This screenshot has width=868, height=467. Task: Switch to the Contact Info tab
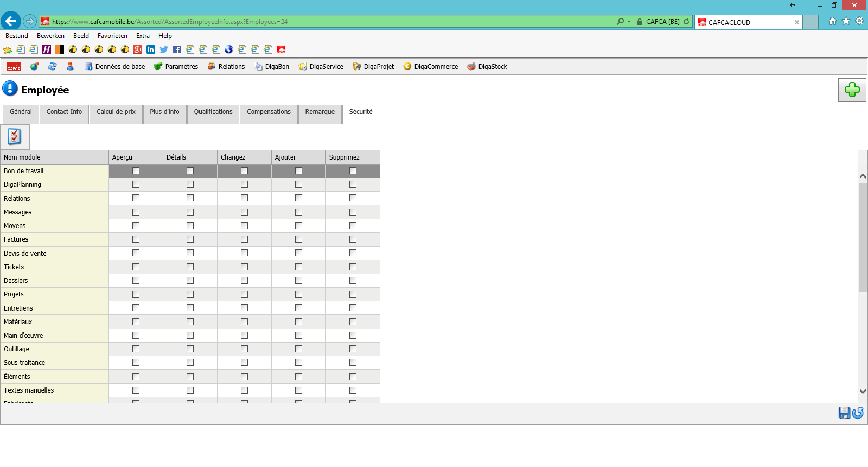click(x=64, y=114)
